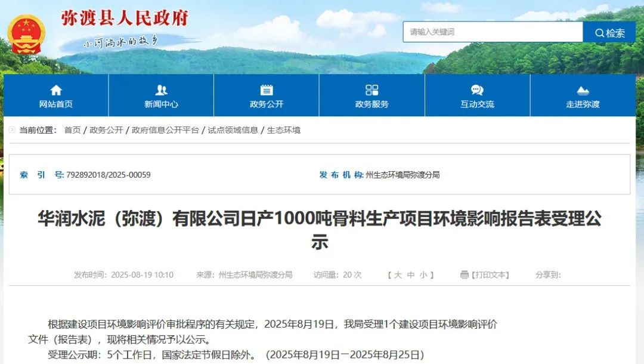Click the magnifier icon in search button
The width and height of the screenshot is (644, 364).
click(x=598, y=33)
